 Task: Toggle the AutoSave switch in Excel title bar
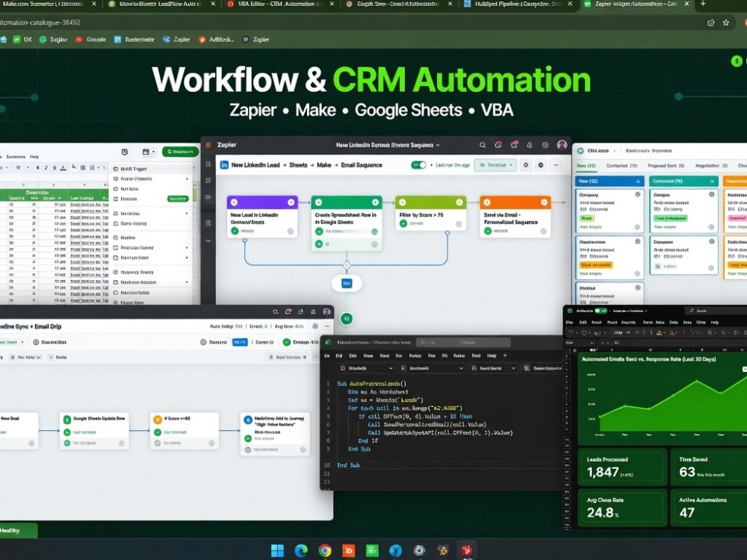(x=601, y=311)
